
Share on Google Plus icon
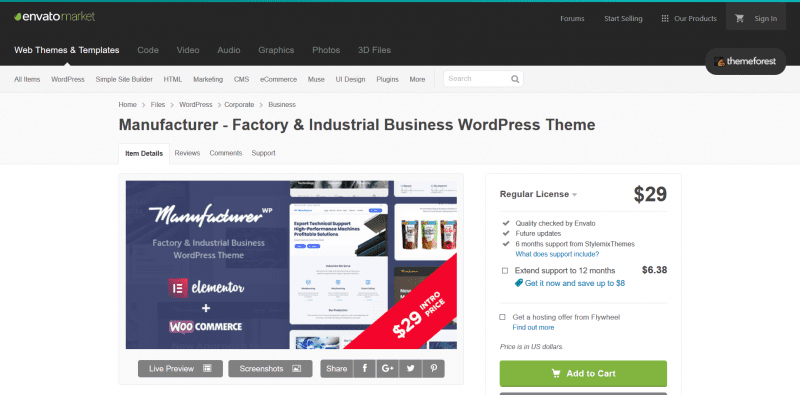388,368
